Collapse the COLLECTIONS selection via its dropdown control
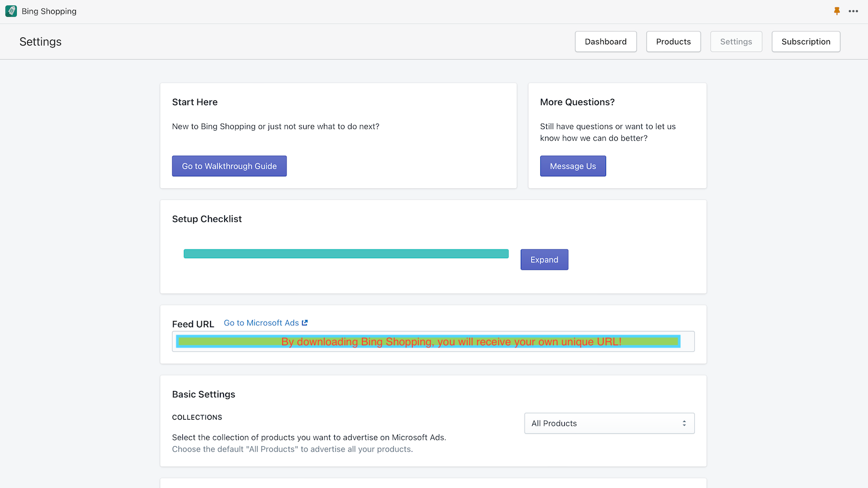This screenshot has width=868, height=488. pos(685,423)
